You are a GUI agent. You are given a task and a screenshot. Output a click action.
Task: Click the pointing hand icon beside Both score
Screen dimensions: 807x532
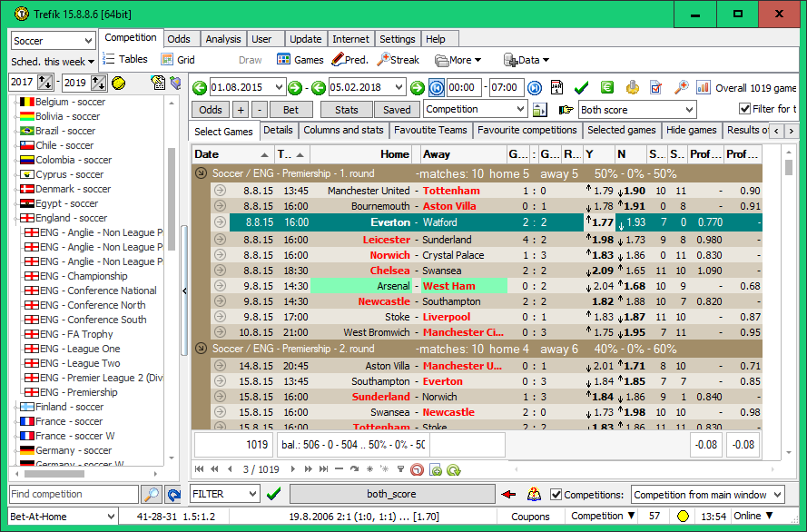[566, 110]
